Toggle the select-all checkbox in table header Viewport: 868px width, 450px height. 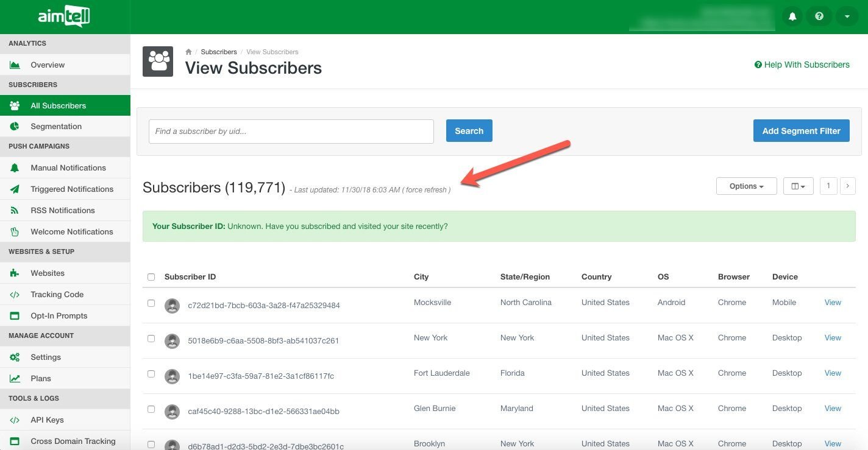pos(151,277)
